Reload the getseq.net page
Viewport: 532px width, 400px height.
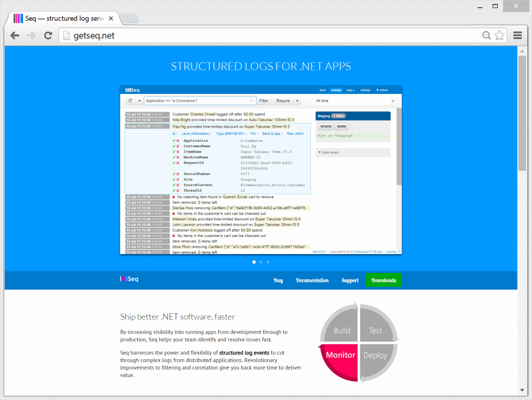tap(48, 35)
